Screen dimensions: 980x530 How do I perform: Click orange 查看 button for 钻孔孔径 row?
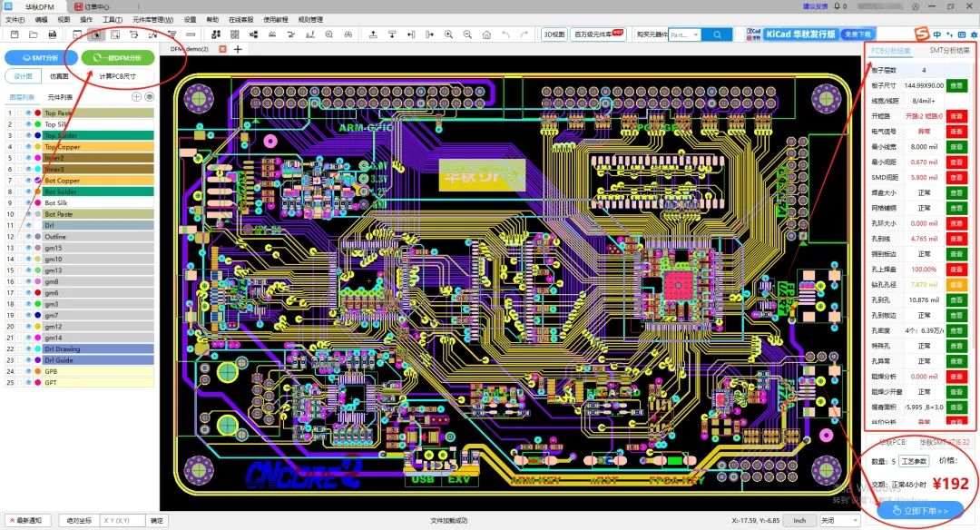[x=956, y=284]
